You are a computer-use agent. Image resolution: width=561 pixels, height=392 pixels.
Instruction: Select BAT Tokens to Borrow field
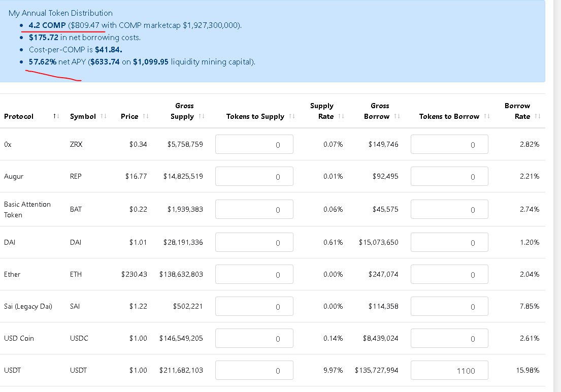[x=449, y=209]
